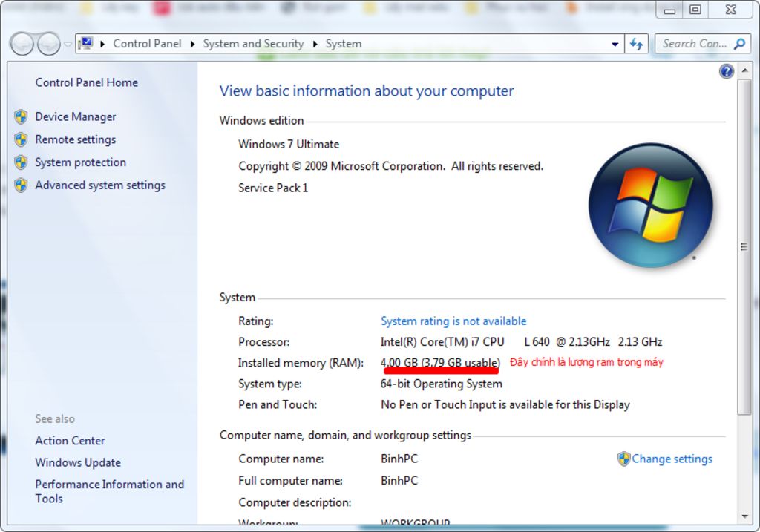Click shield icon beside Device Manager
The image size is (760, 532).
21,116
